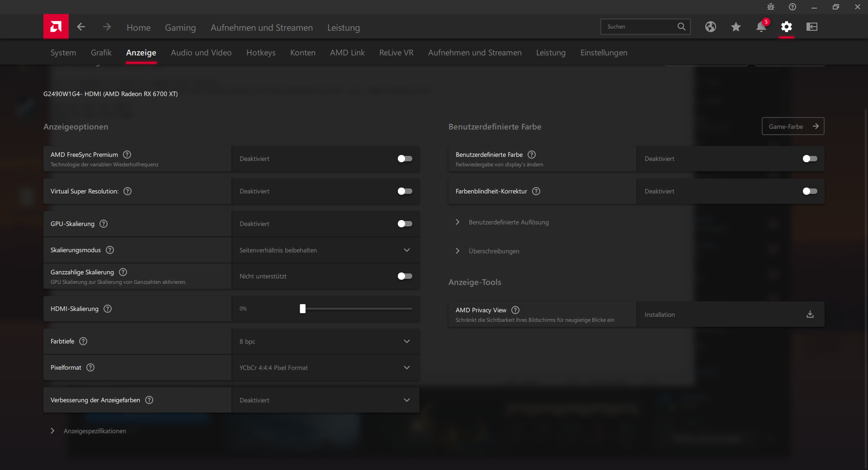
Task: Select the Anzeige tab
Action: click(x=141, y=52)
